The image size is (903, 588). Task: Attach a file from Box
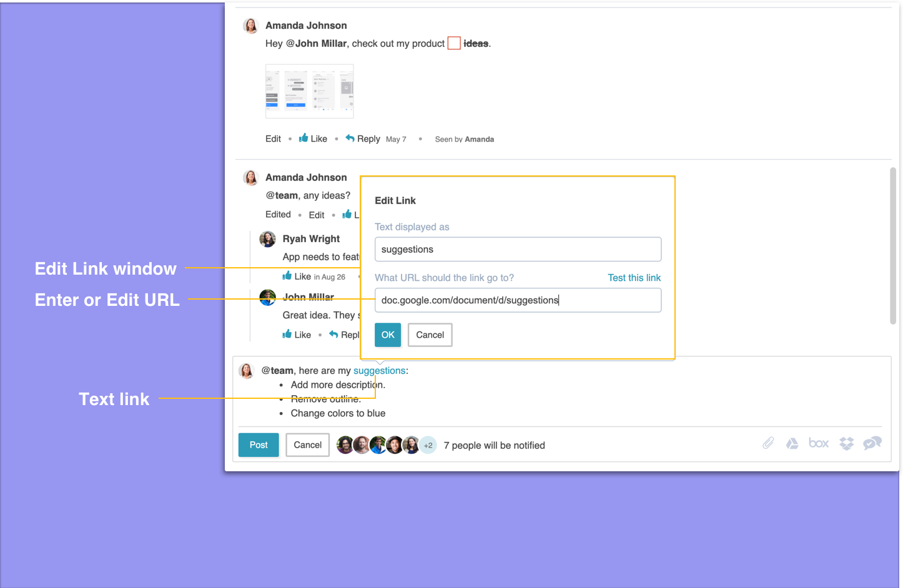(819, 443)
